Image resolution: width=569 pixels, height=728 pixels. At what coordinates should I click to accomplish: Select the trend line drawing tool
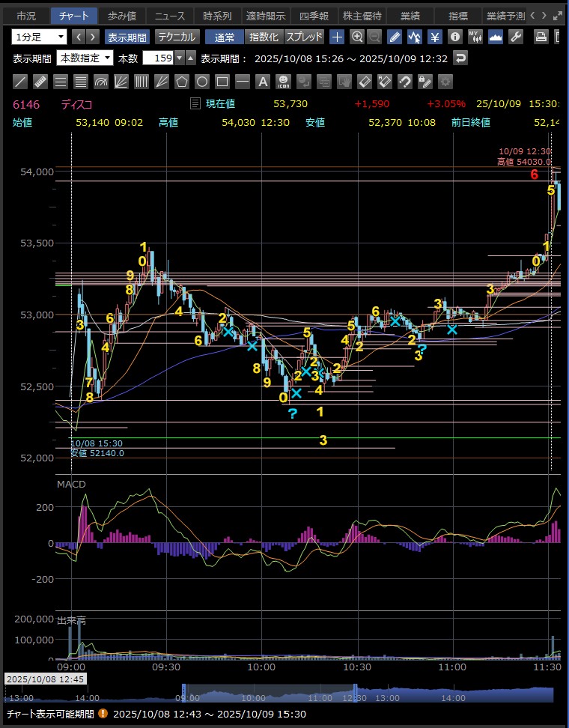point(21,82)
